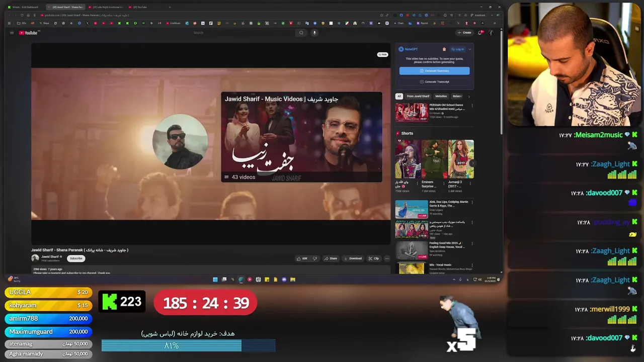Open File Explorer from the taskbar
Image resolution: width=644 pixels, height=362 pixels.
(x=293, y=280)
